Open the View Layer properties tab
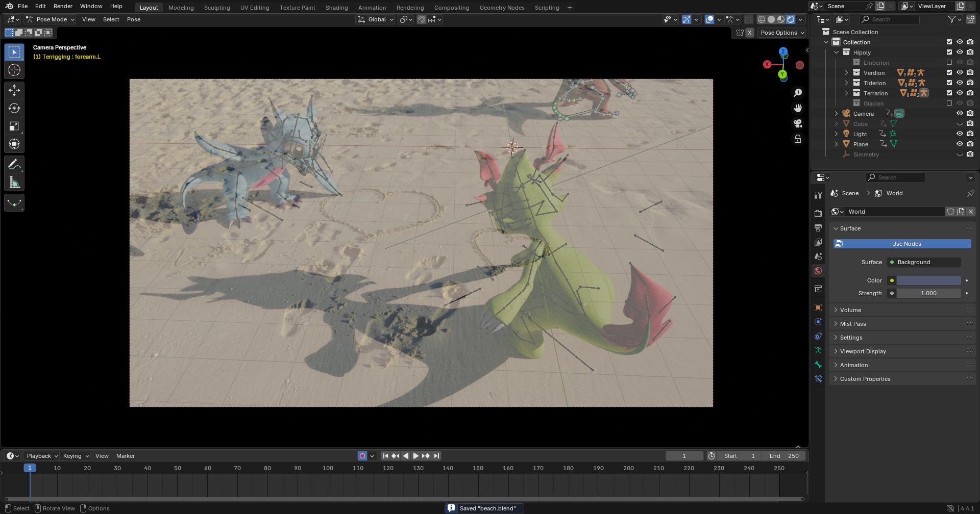The width and height of the screenshot is (980, 514). [x=818, y=242]
